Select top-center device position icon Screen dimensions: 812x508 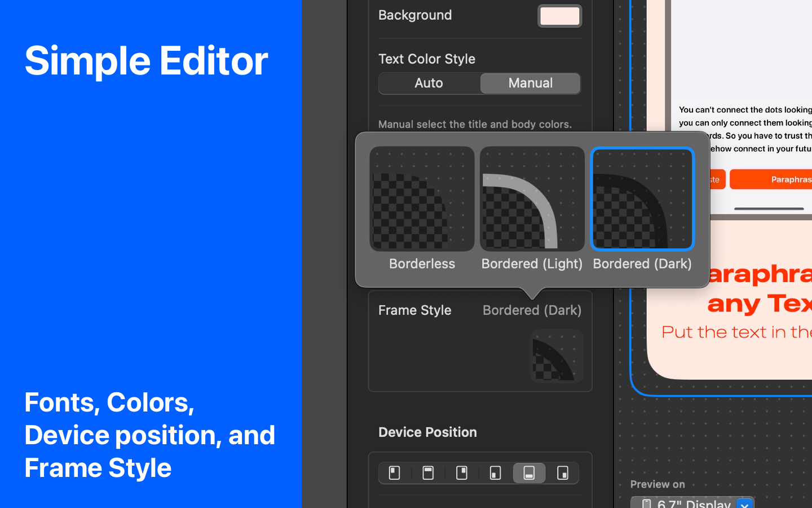[428, 473]
